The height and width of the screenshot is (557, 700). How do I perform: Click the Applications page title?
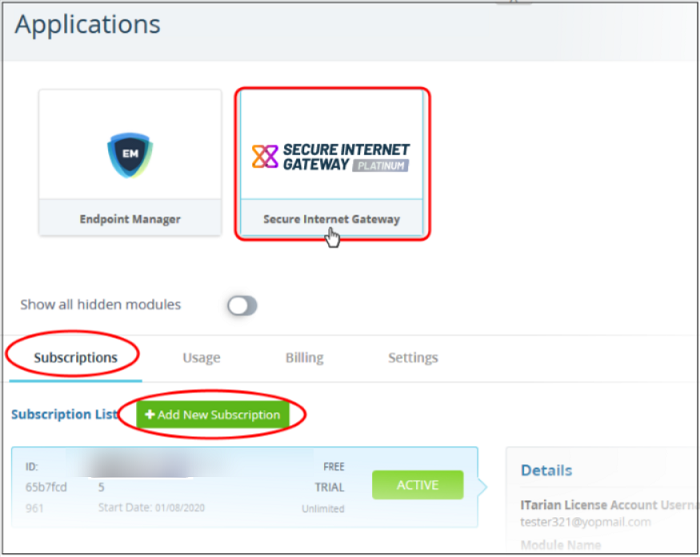point(88,25)
